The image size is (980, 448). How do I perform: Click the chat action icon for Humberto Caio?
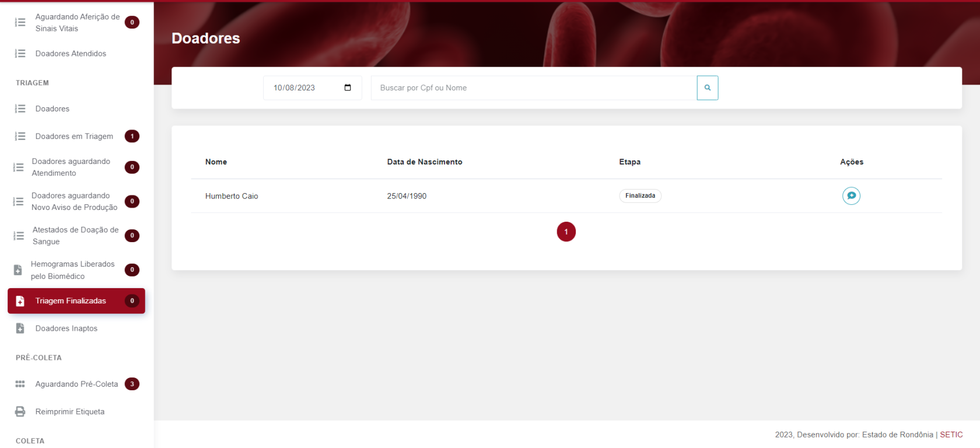coord(851,196)
